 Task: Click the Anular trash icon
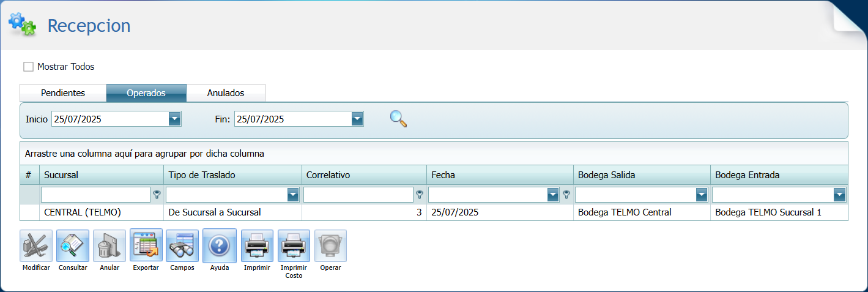[x=109, y=246]
